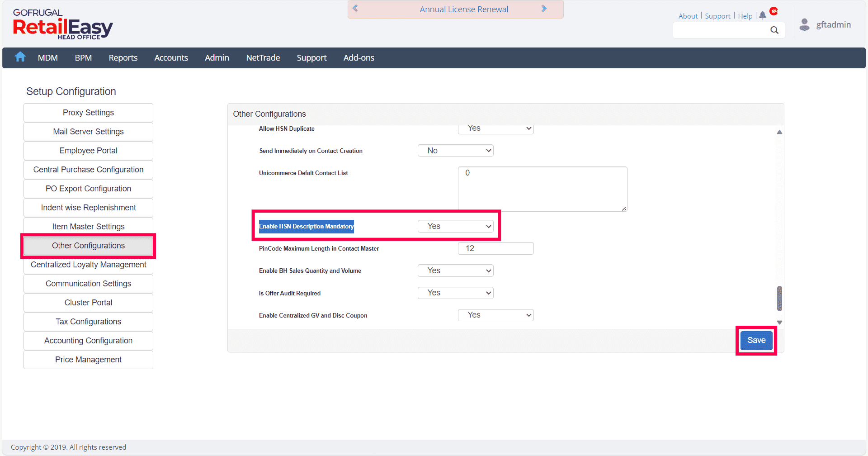868x456 pixels.
Task: Select Other Configurations in sidebar
Action: pyautogui.click(x=88, y=246)
